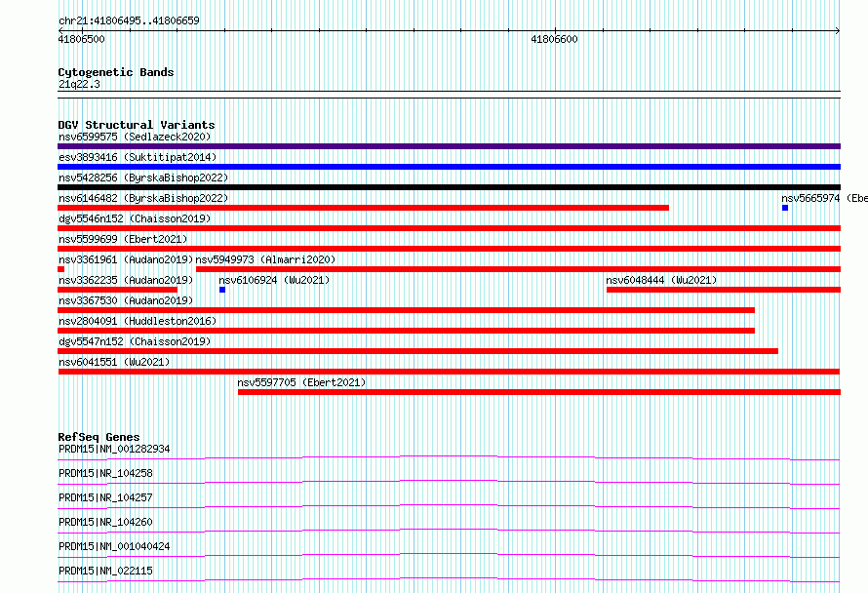
Task: Select the small blue nsv6106924 marker
Action: pos(222,290)
